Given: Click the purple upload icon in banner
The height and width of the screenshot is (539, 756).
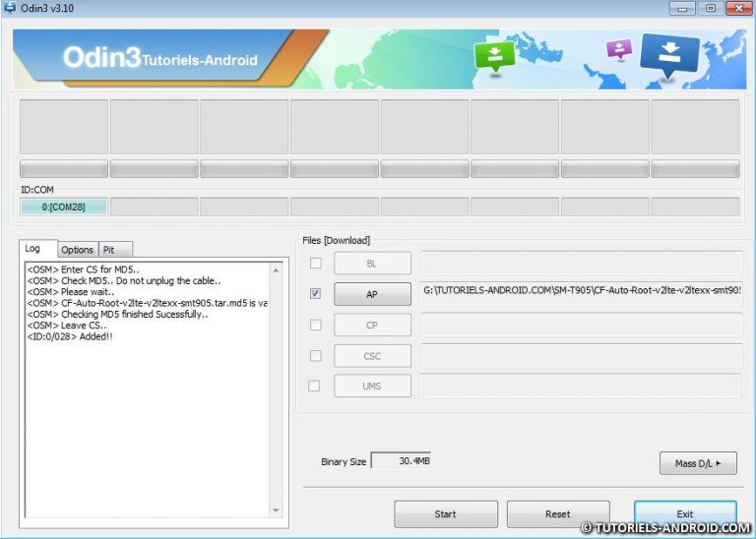Looking at the screenshot, I should click(x=619, y=49).
